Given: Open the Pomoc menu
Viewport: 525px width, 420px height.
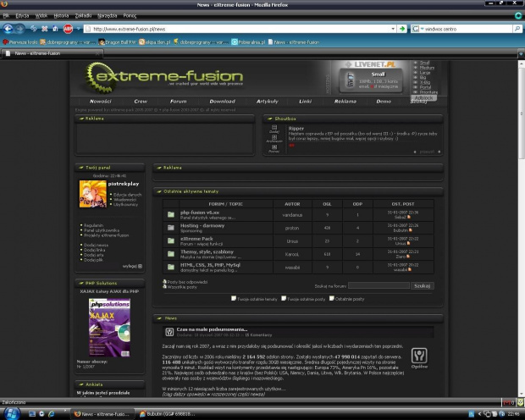Looking at the screenshot, I should [x=130, y=16].
